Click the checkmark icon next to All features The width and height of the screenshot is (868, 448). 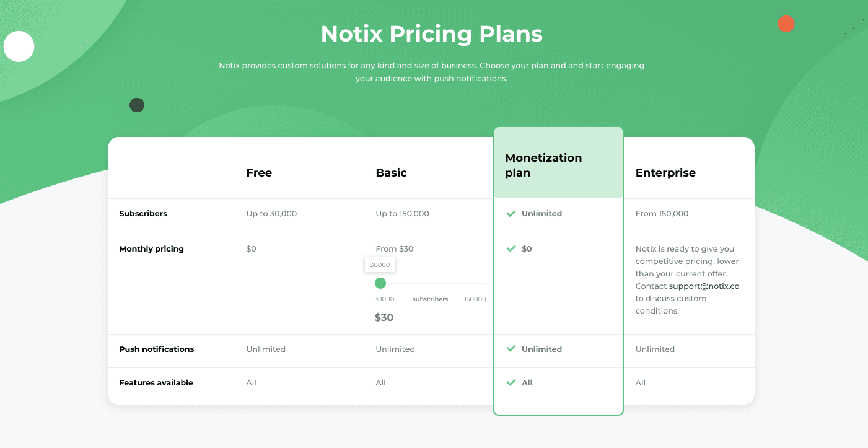pos(511,383)
